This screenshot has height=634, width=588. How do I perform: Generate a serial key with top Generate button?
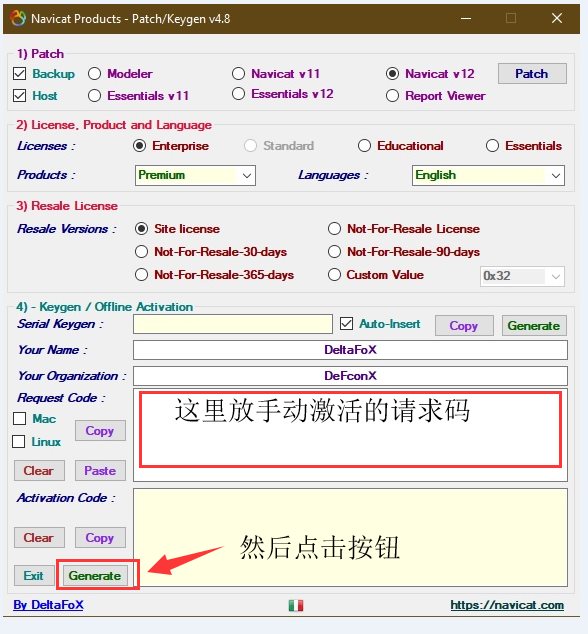(534, 325)
